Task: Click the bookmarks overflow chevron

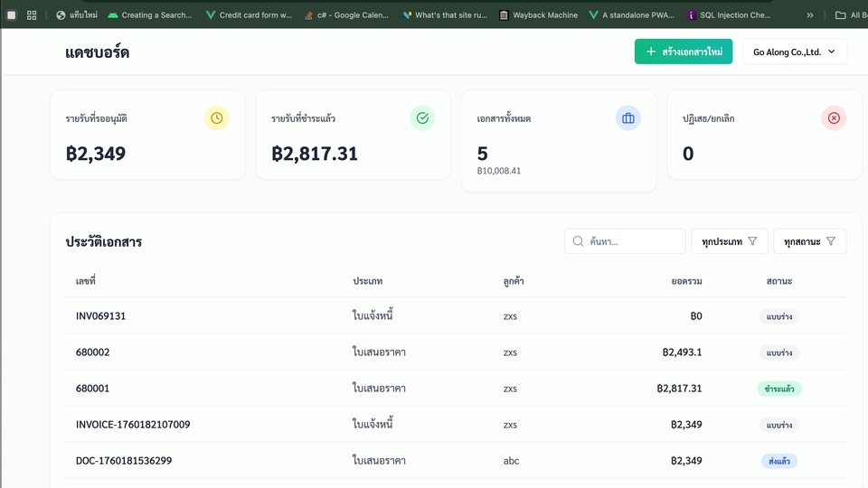Action: click(x=809, y=15)
